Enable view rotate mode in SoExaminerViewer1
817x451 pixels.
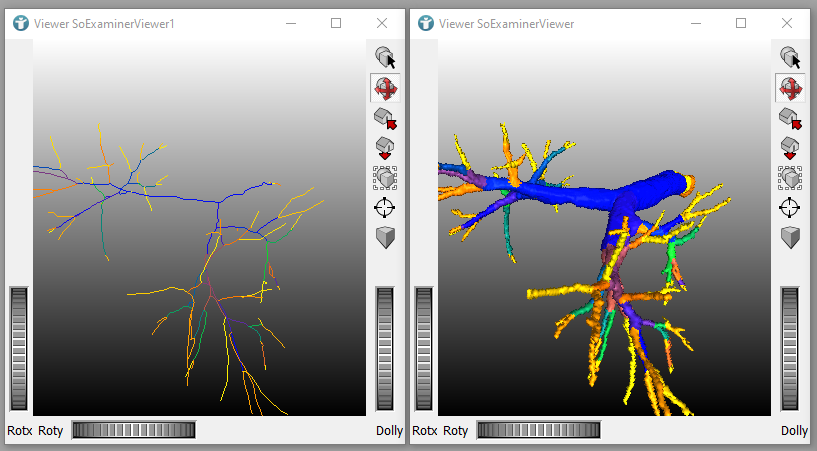385,88
